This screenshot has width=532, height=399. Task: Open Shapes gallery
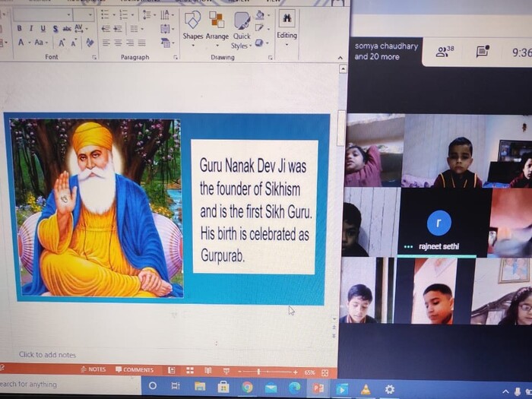(x=193, y=29)
